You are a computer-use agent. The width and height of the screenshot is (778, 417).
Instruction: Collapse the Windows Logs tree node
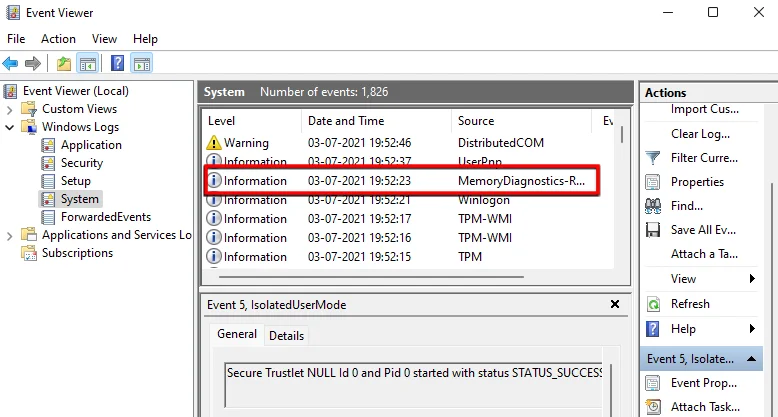coord(11,127)
